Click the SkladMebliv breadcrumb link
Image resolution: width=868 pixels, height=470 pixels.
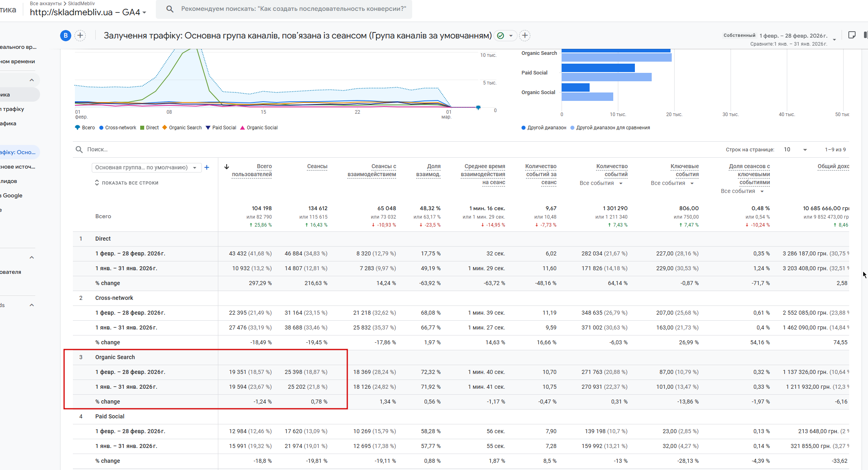pos(81,4)
